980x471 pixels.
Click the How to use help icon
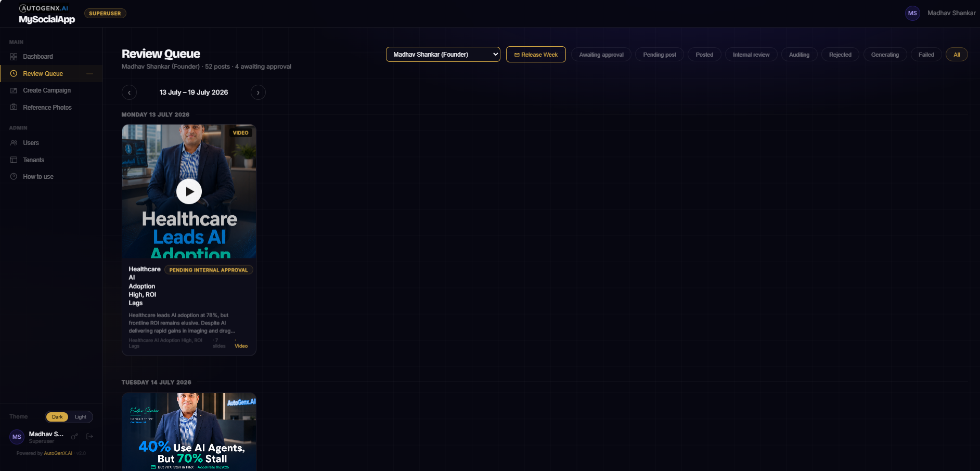point(14,177)
